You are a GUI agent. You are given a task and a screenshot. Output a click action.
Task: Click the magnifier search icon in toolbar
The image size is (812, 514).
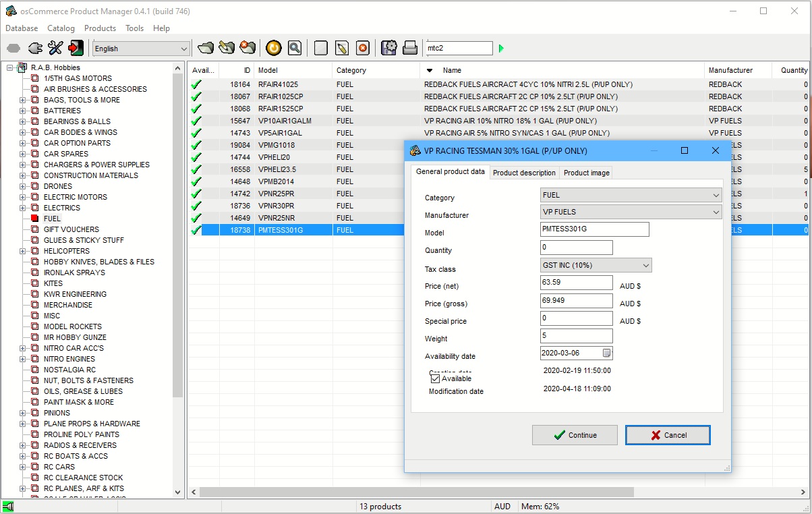tap(294, 48)
